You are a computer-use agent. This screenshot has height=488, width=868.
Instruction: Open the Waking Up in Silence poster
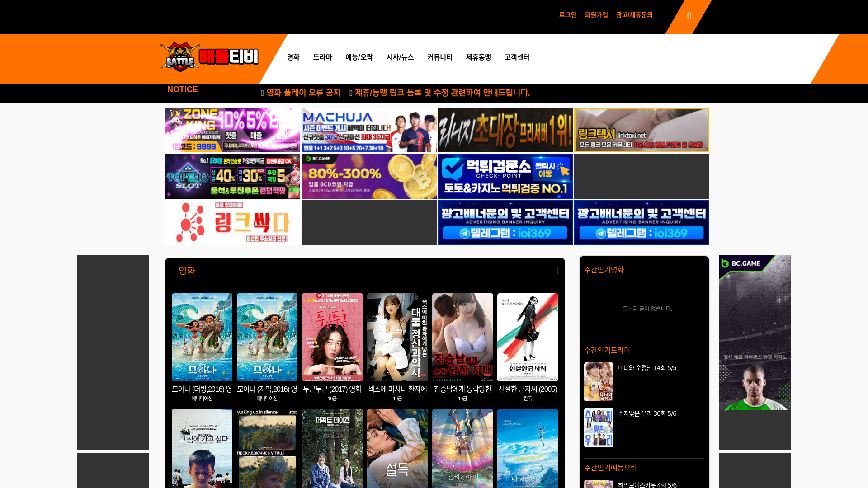click(267, 448)
